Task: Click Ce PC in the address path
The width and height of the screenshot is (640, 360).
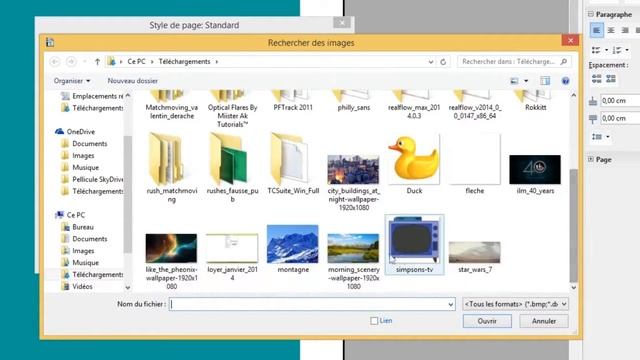Action: [136, 62]
